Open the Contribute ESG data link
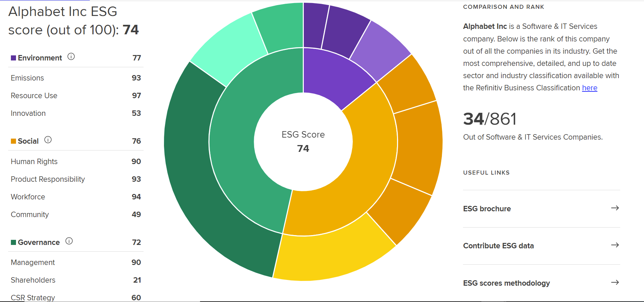 tap(498, 246)
